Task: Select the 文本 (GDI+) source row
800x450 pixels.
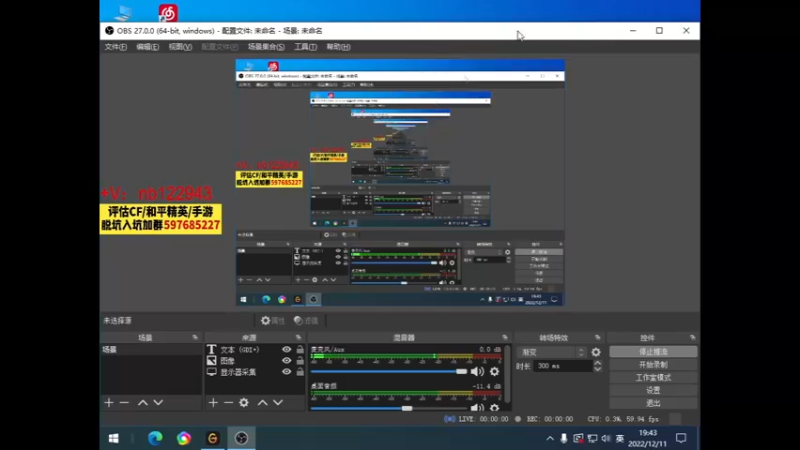Action: coord(255,349)
